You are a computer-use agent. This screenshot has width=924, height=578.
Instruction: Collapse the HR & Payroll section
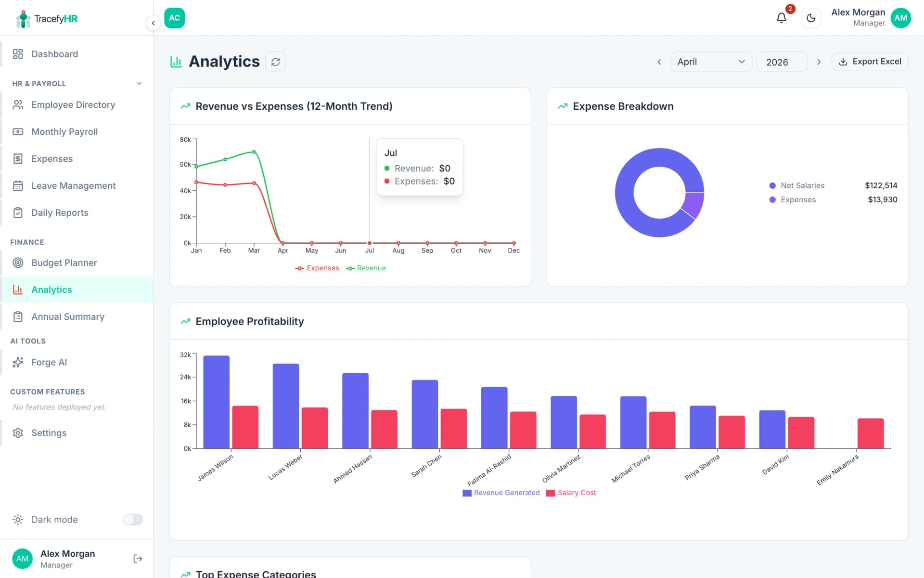tap(139, 83)
